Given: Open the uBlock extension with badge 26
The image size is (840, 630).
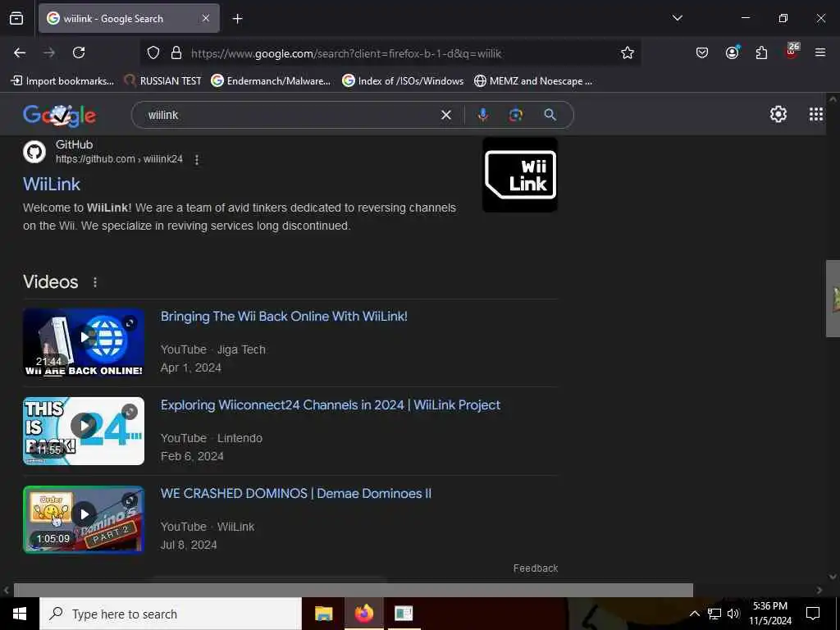Looking at the screenshot, I should [x=792, y=52].
